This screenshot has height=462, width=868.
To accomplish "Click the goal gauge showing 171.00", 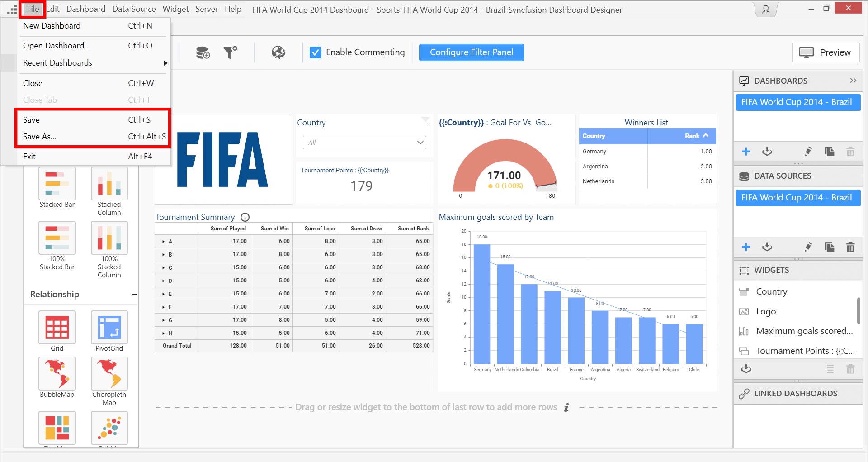I will [x=505, y=166].
